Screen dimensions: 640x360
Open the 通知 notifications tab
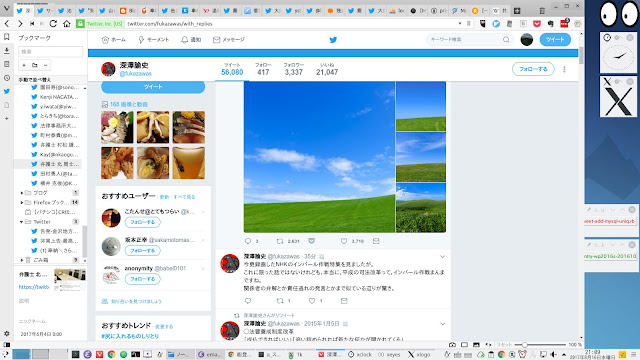[x=191, y=40]
